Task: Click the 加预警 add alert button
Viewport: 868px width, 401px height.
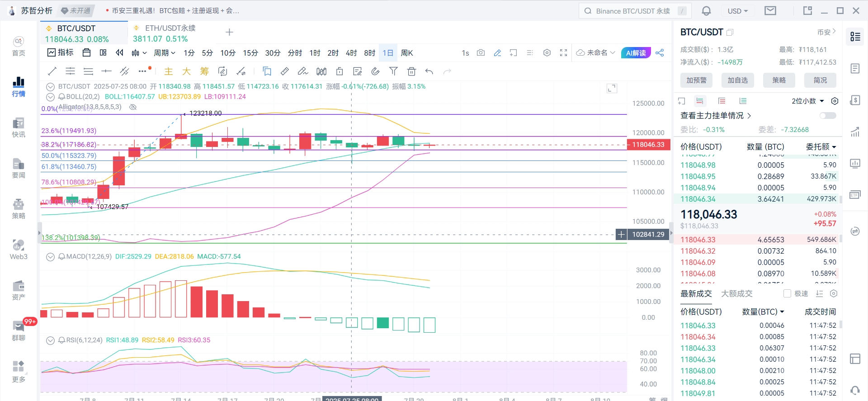Action: [x=696, y=80]
